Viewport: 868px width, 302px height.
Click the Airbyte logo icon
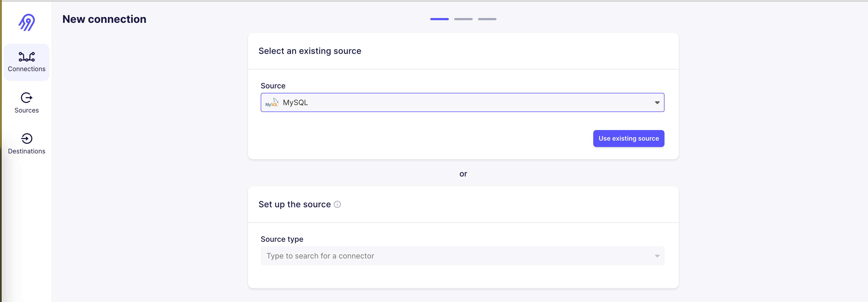[26, 22]
